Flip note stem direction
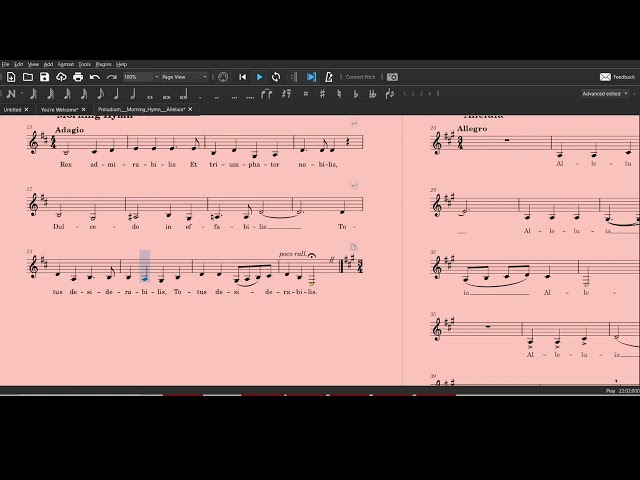Screen dimensions: 640x480 (389, 94)
